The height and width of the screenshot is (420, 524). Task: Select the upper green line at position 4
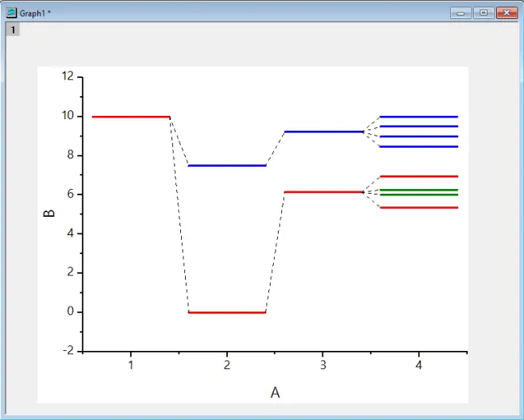click(419, 190)
